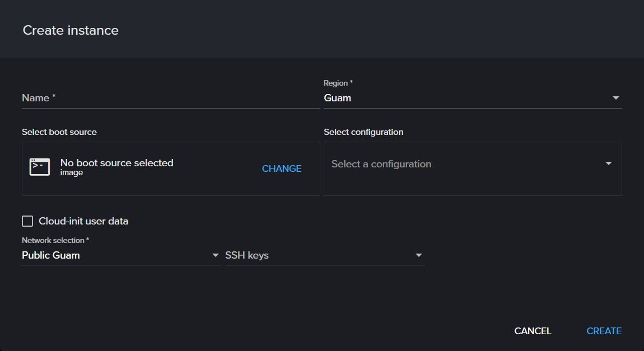Click the CREATE button

tap(604, 330)
